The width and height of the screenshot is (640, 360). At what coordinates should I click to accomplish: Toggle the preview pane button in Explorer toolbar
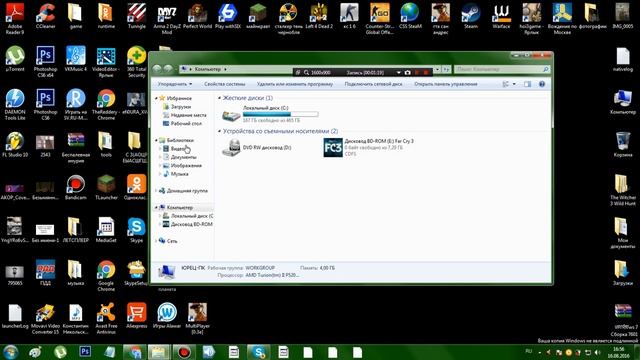(x=527, y=84)
